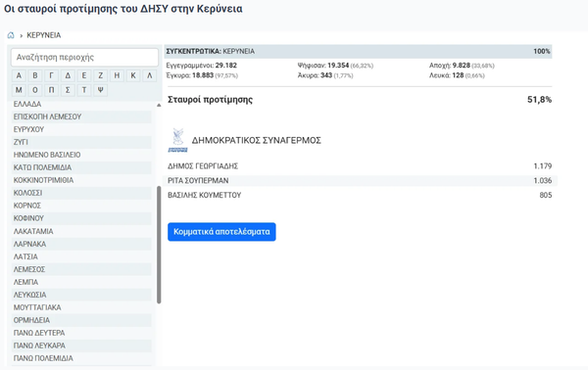This screenshot has height=370, width=588.
Task: Select candidate ΒΑΣΙΛΗΣ ΚΟΥΜΕΤΤΟΥ row
Action: click(x=360, y=195)
